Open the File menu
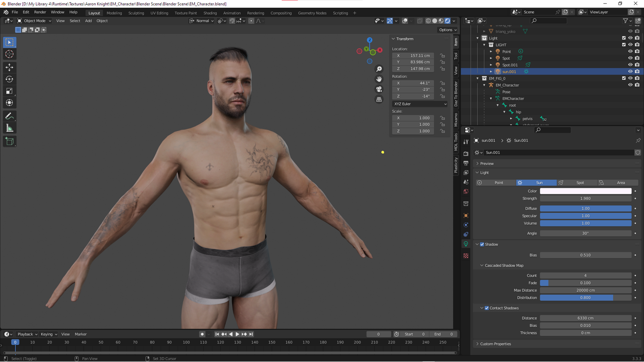Screen dimensions: 644x362 pyautogui.click(x=15, y=12)
